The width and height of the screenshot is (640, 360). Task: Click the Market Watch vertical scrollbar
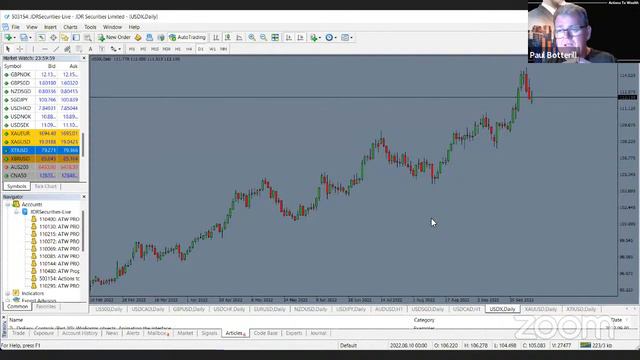[x=83, y=144]
